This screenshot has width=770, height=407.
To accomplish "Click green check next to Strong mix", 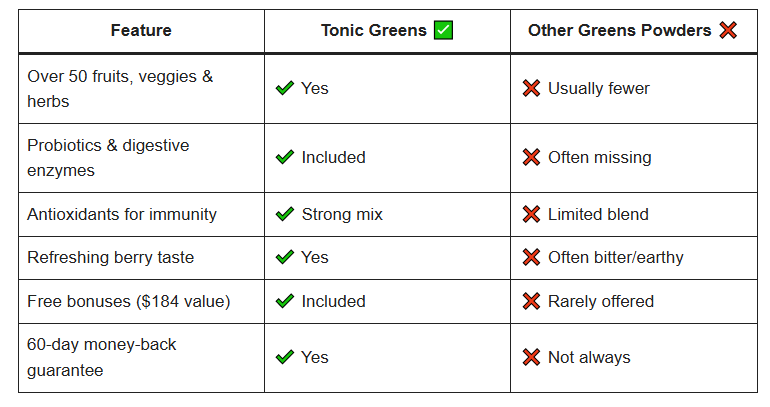I will 284,214.
